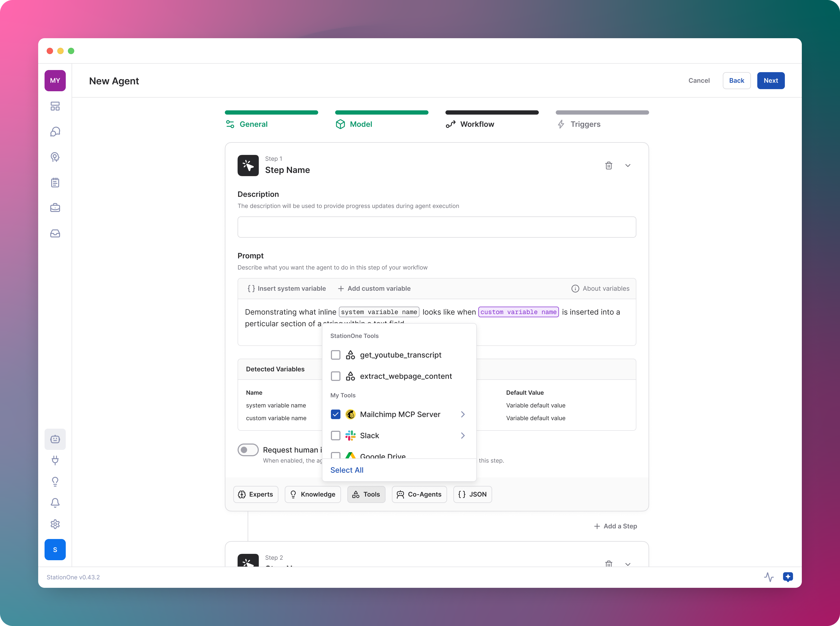
Task: Open settings gear in sidebar
Action: pos(55,524)
